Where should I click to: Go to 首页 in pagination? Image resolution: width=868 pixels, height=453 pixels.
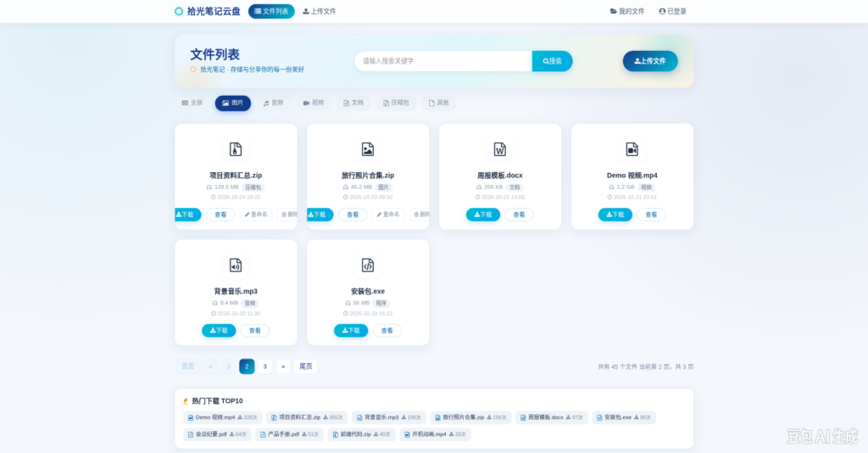click(187, 366)
